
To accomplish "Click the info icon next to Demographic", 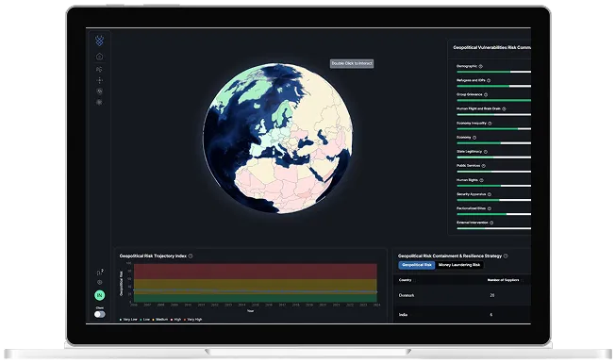I will pyautogui.click(x=480, y=66).
